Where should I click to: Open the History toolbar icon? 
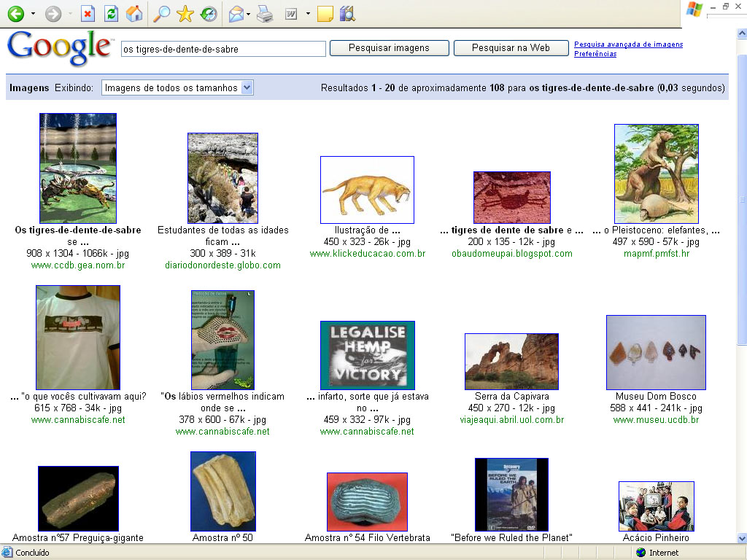coord(209,14)
